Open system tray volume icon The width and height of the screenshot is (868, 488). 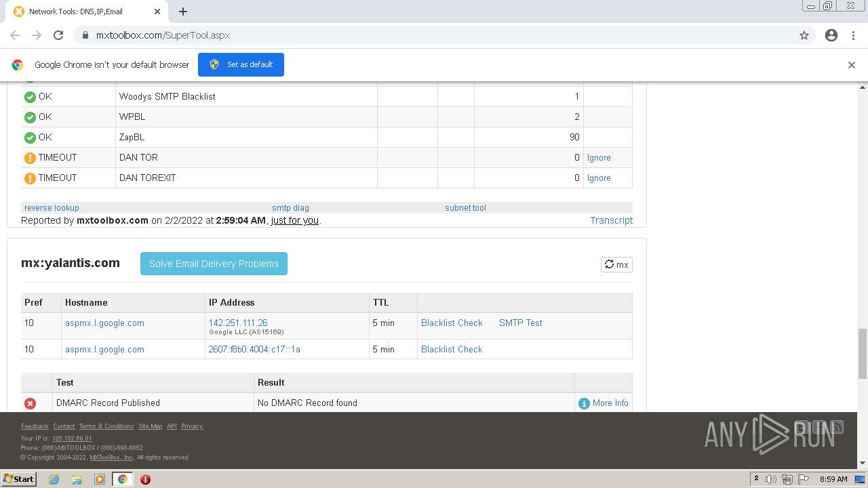tap(771, 479)
